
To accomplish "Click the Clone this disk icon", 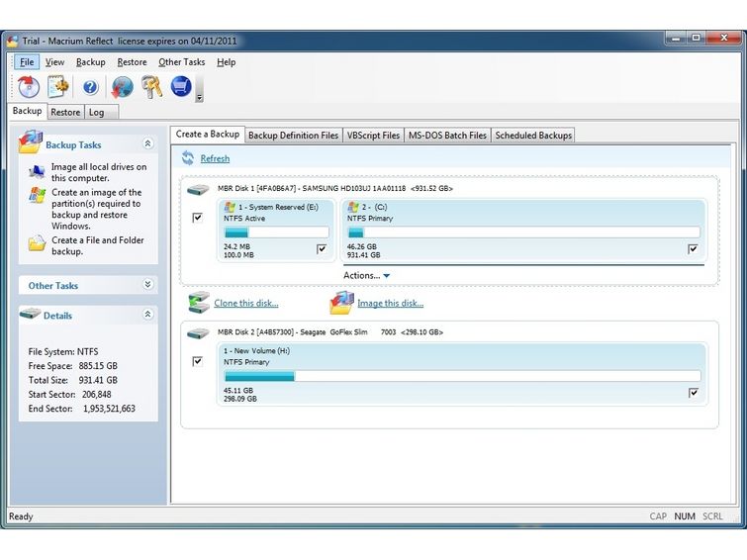I will (x=198, y=303).
